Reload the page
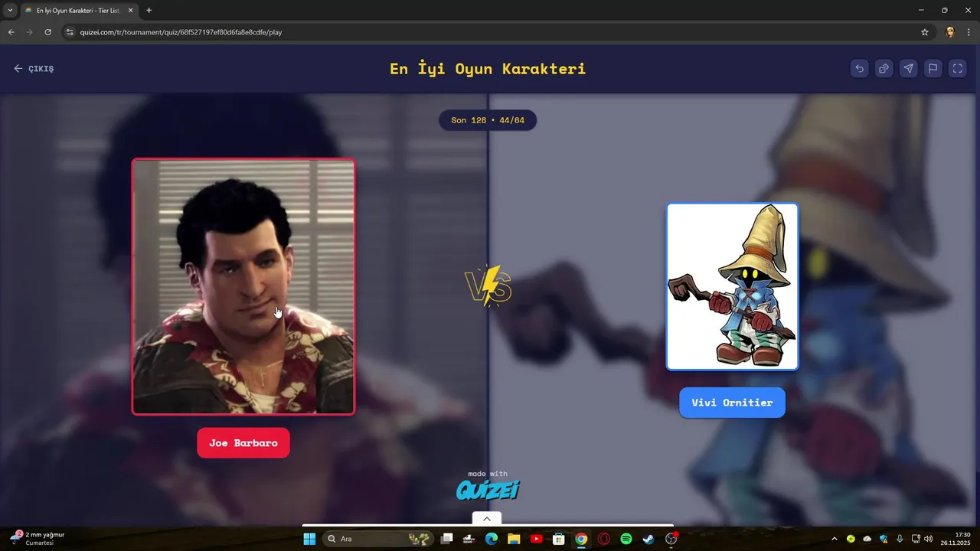Image resolution: width=980 pixels, height=551 pixels. [x=47, y=32]
